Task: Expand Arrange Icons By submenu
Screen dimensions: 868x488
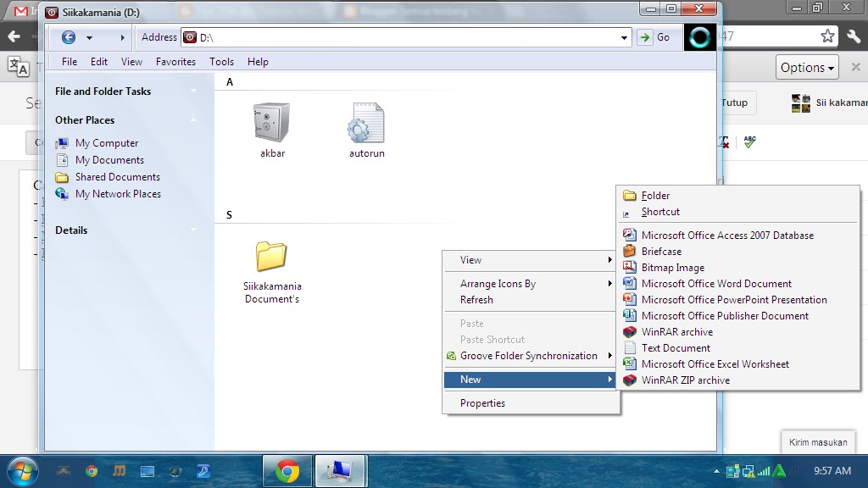Action: pyautogui.click(x=531, y=283)
